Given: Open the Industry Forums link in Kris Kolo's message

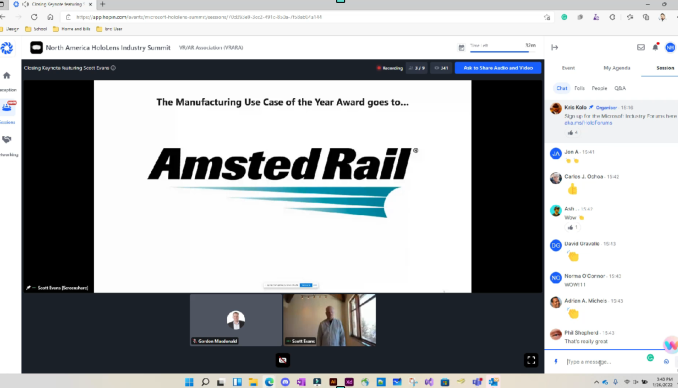Looking at the screenshot, I should tap(588, 123).
